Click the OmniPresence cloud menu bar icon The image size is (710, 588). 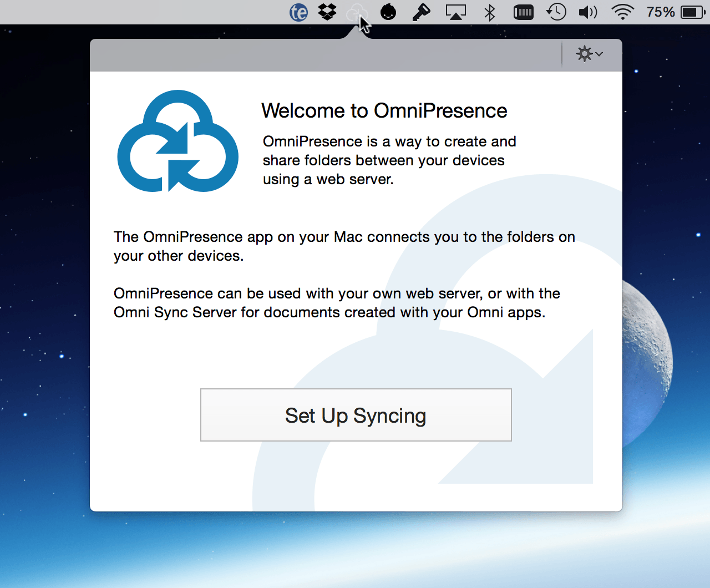[x=356, y=12]
